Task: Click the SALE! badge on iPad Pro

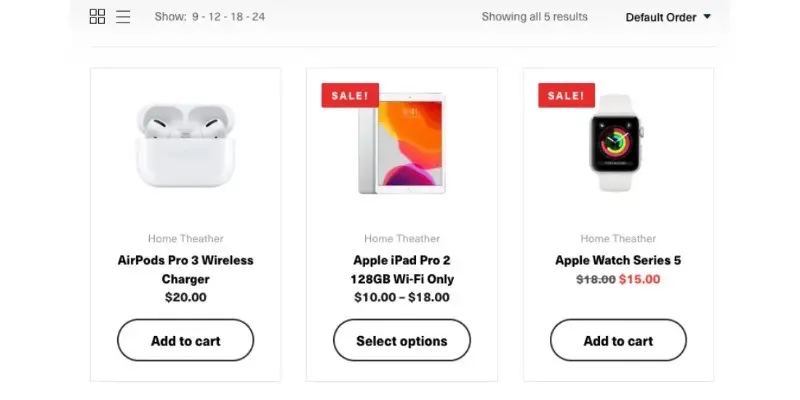Action: pos(350,95)
